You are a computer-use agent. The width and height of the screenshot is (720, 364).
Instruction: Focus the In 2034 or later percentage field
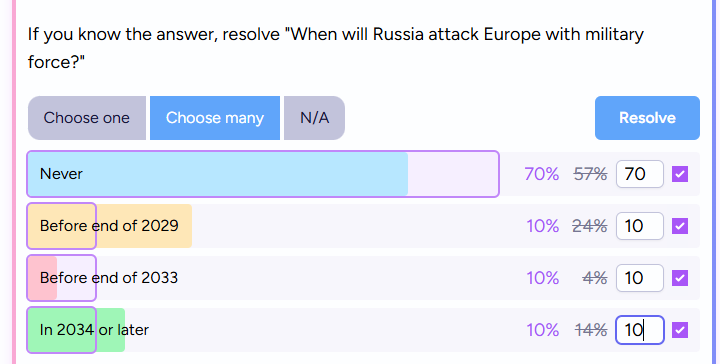point(640,330)
